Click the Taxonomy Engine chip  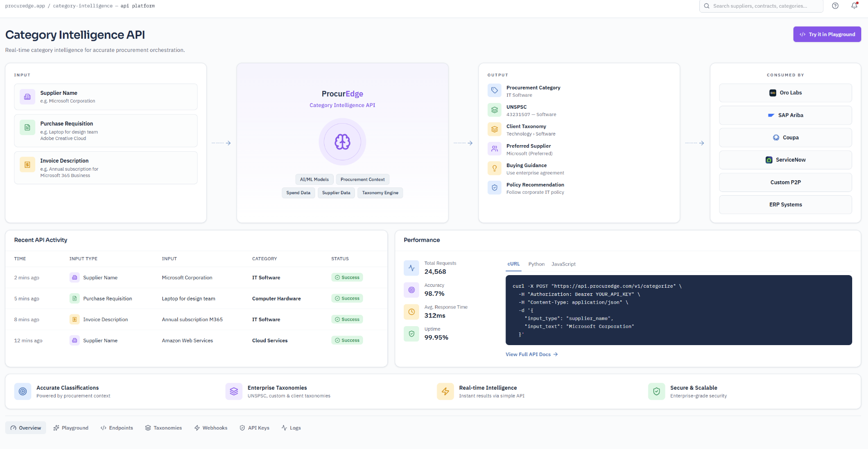380,193
